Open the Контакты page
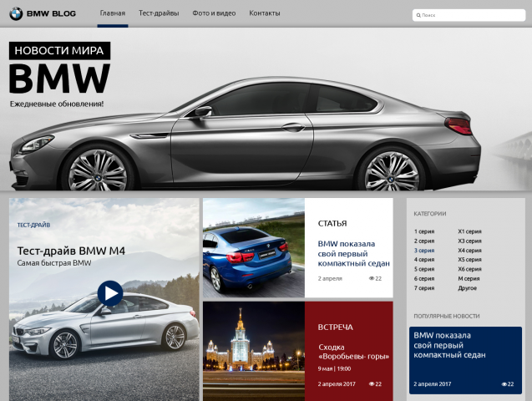Image resolution: width=532 pixels, height=401 pixels. (265, 13)
